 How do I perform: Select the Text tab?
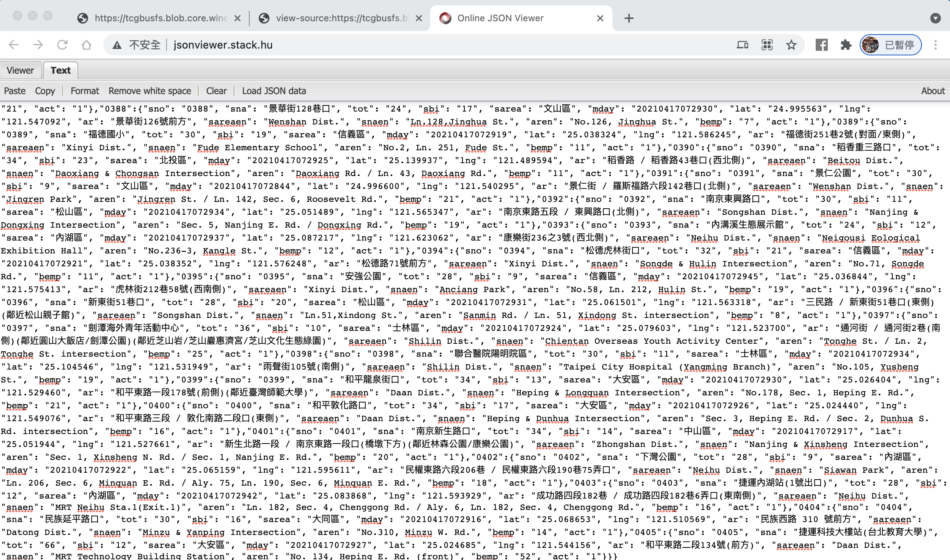pyautogui.click(x=61, y=70)
